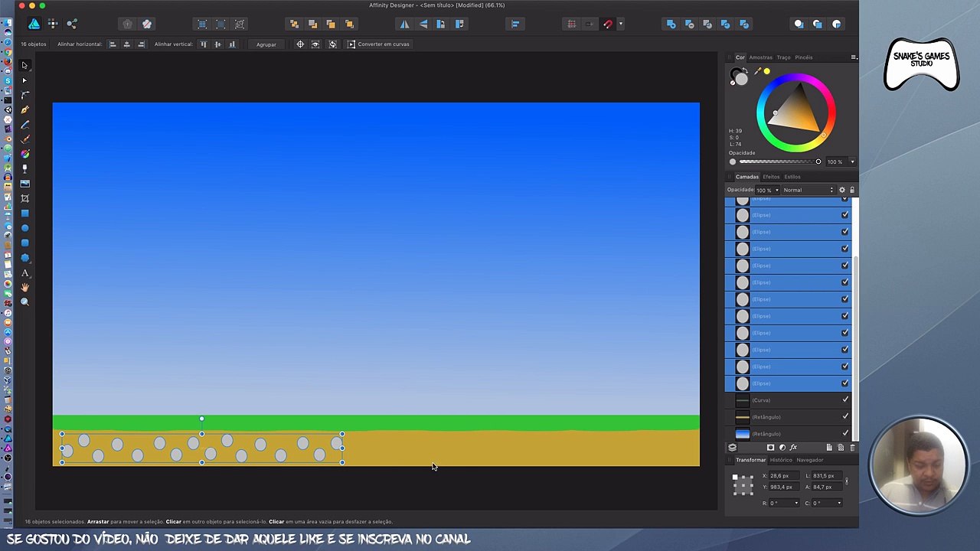Viewport: 980px width, 551px height.
Task: Click the Add Pixel Mask layer icon
Action: pos(770,448)
